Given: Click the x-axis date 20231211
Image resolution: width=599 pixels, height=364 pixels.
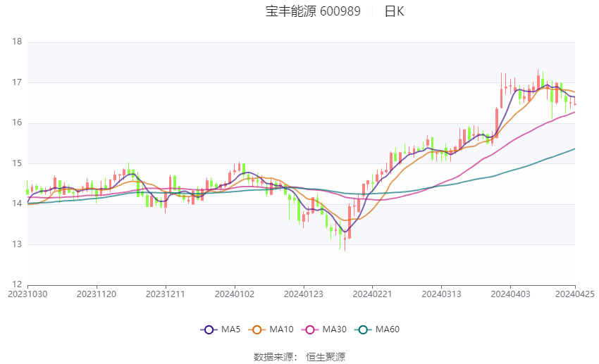Looking at the screenshot, I should click(166, 294).
